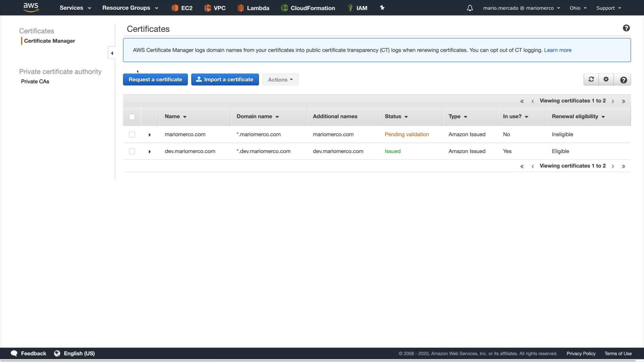
Task: Open the Actions dropdown
Action: coord(280,80)
